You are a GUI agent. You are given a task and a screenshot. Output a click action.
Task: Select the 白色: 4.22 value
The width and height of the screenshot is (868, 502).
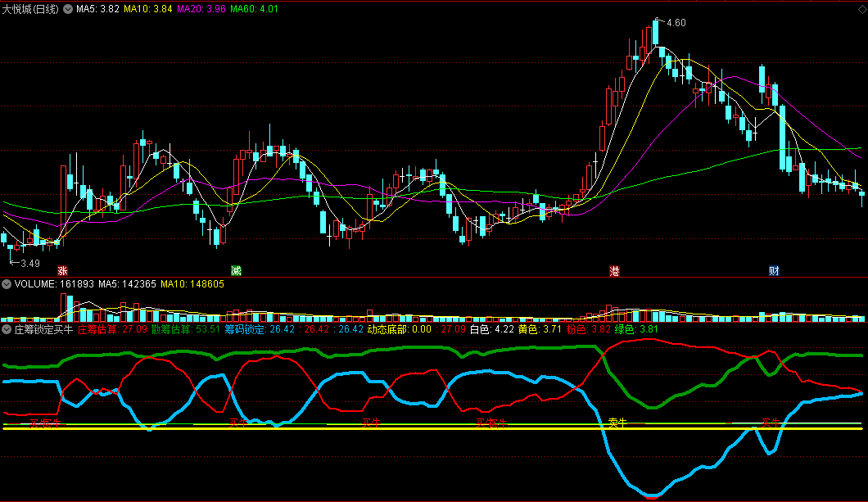pos(492,329)
